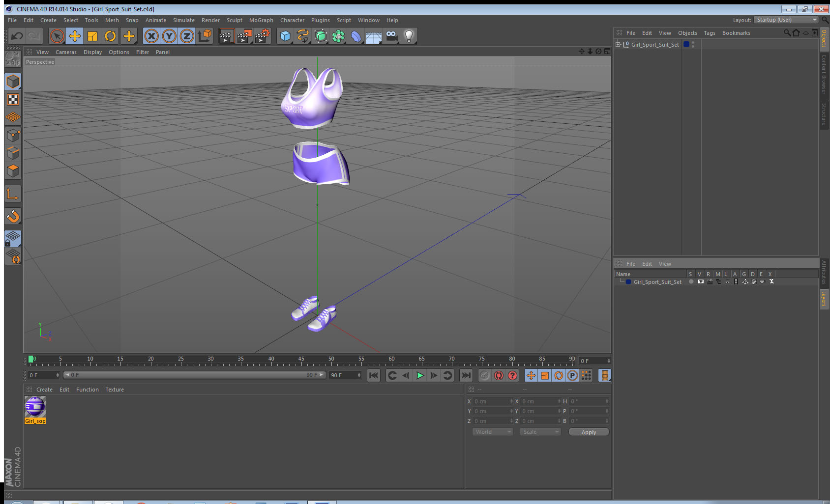Render the active view

pos(226,36)
